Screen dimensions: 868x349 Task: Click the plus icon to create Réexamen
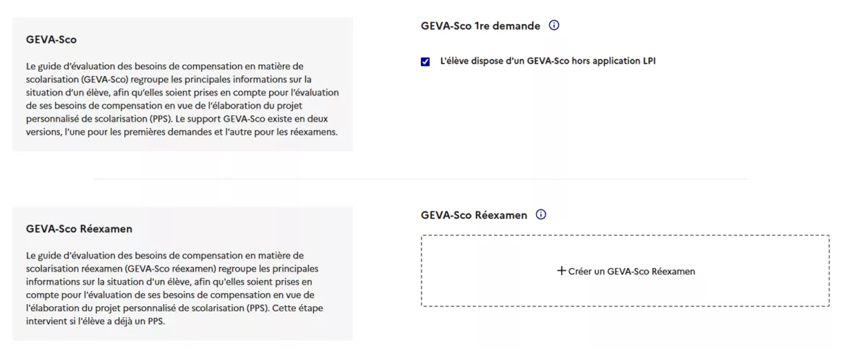coord(561,271)
